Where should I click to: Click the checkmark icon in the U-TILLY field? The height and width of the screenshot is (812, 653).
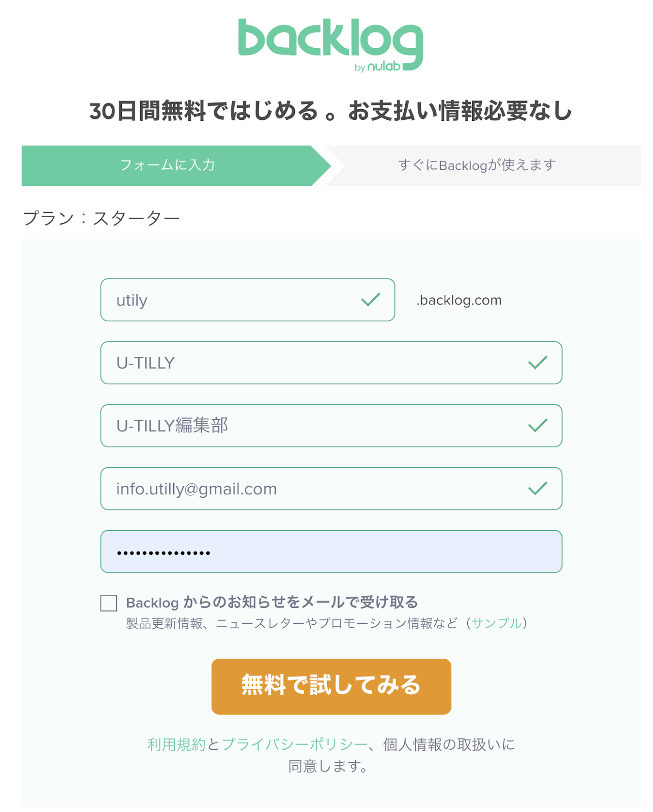click(x=537, y=363)
